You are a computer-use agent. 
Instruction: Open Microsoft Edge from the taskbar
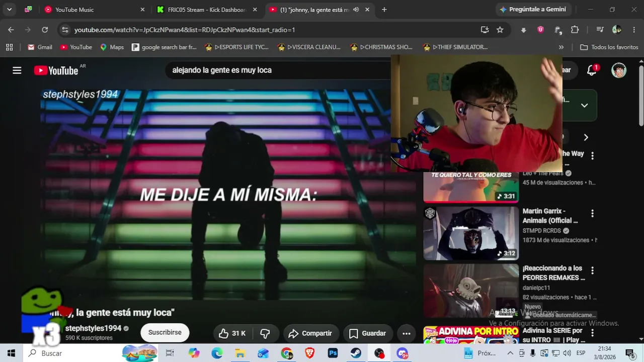click(x=217, y=353)
